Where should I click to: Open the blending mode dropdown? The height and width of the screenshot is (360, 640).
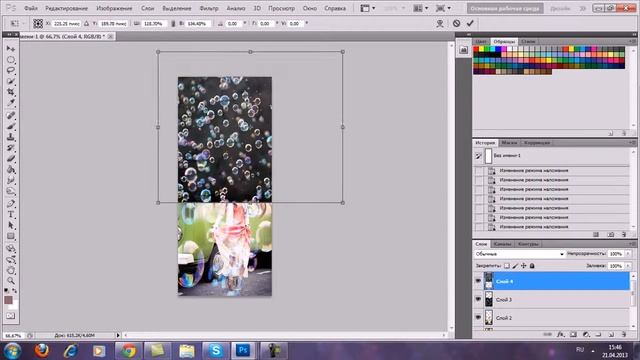(520, 254)
